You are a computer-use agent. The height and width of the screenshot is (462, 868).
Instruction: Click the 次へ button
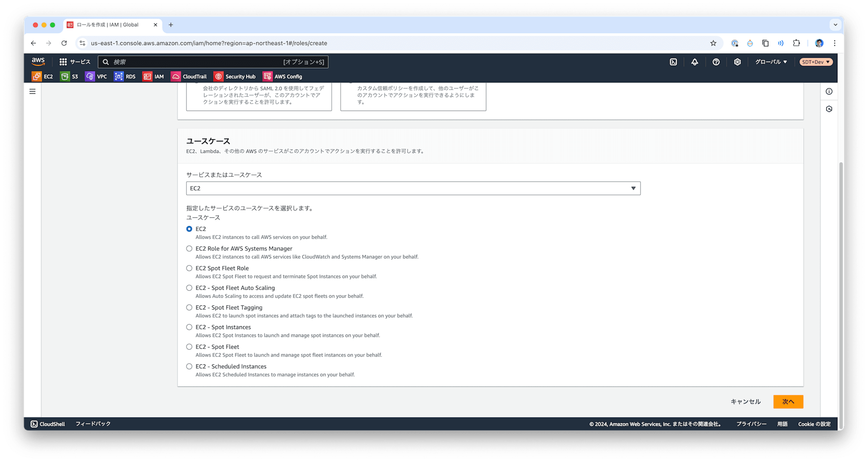(788, 402)
